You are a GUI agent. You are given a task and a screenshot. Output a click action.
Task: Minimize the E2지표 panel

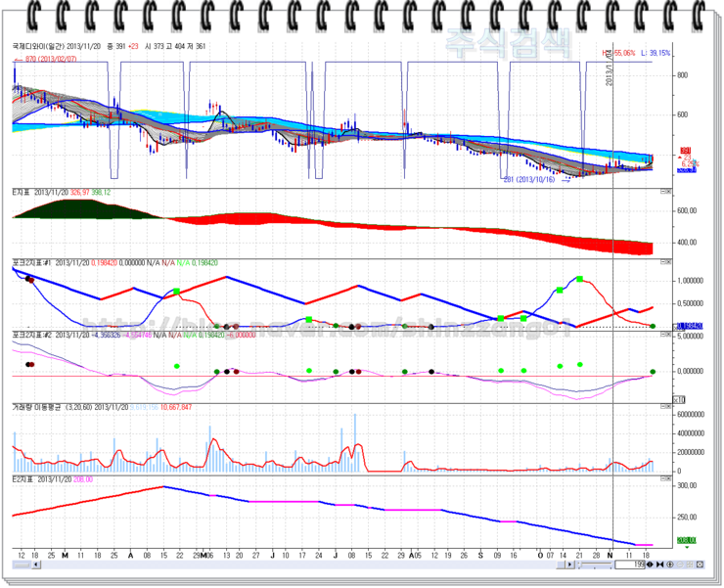(x=662, y=479)
